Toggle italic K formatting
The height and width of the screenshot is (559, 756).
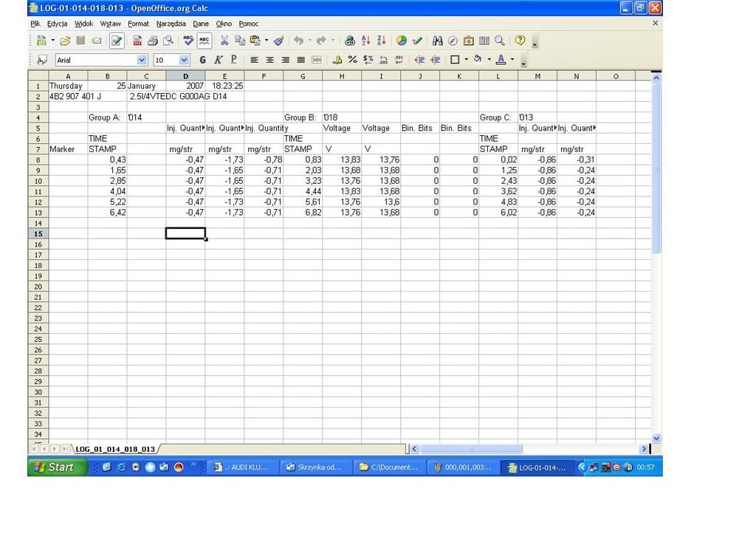[219, 60]
